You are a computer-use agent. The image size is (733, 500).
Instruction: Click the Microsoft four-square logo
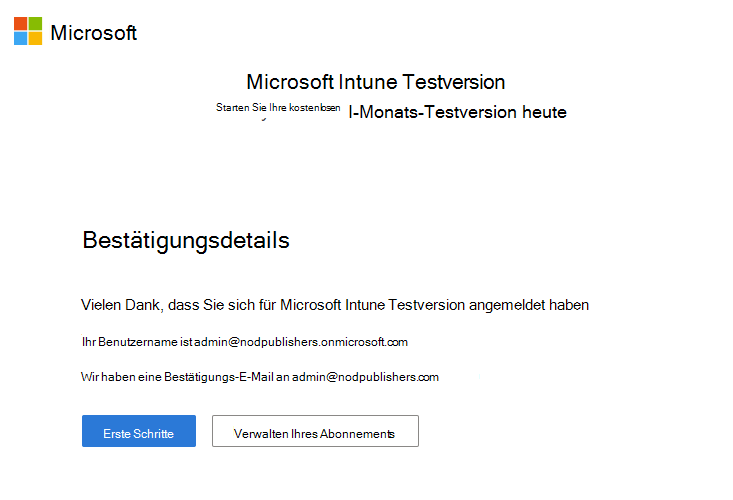tap(28, 31)
